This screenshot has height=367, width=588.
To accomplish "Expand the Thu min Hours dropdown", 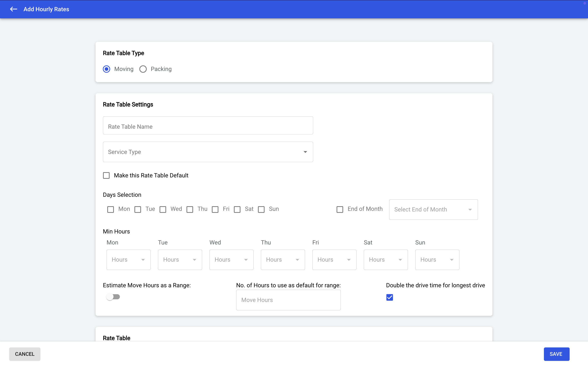I will point(283,260).
